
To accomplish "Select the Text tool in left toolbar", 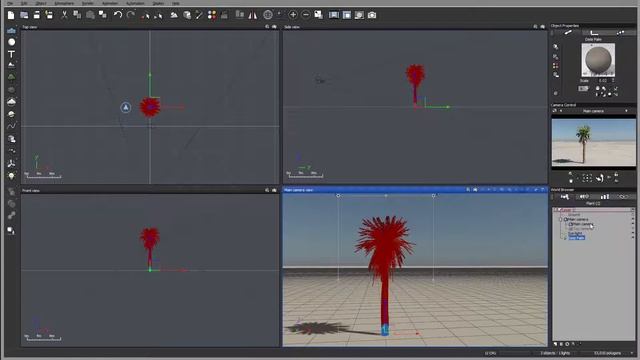I will (x=11, y=54).
